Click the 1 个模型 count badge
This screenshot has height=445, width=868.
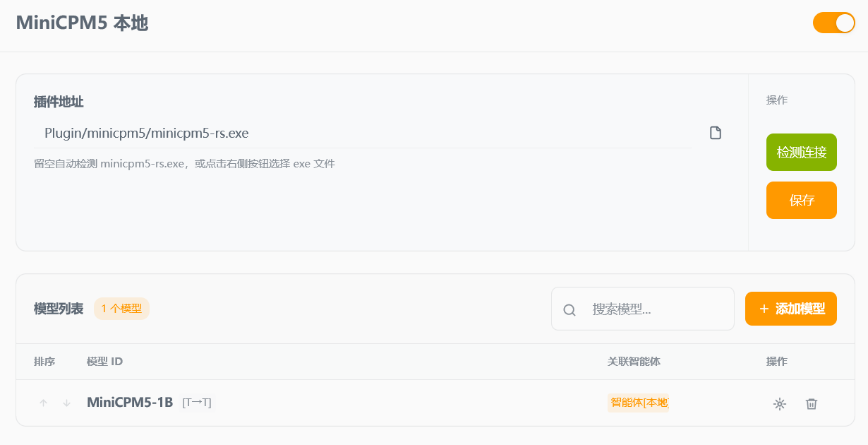(121, 309)
